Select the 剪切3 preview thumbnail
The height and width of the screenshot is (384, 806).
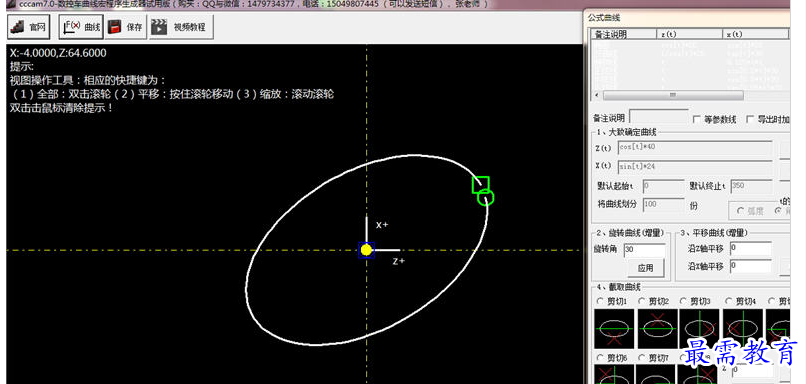(699, 328)
